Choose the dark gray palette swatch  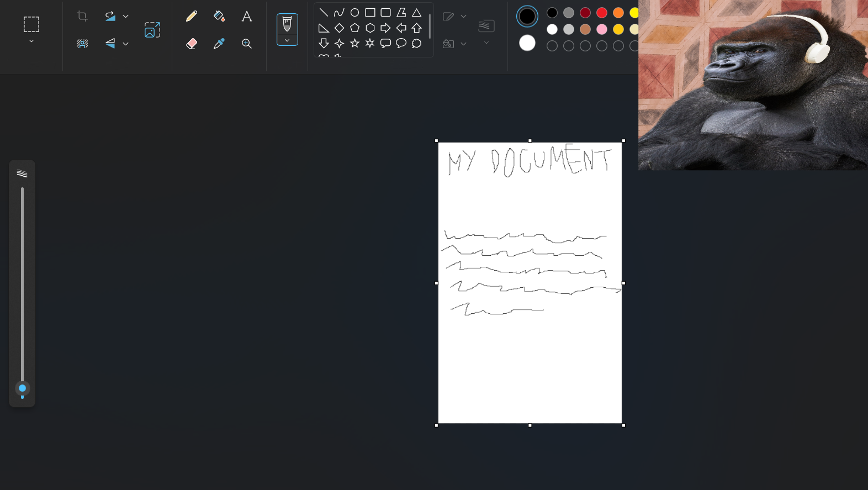pos(569,13)
